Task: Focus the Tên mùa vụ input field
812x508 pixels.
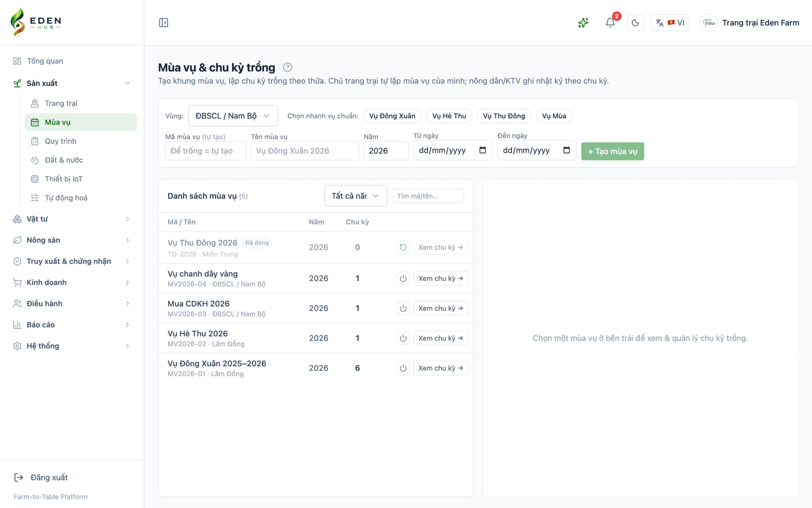Action: click(x=305, y=151)
